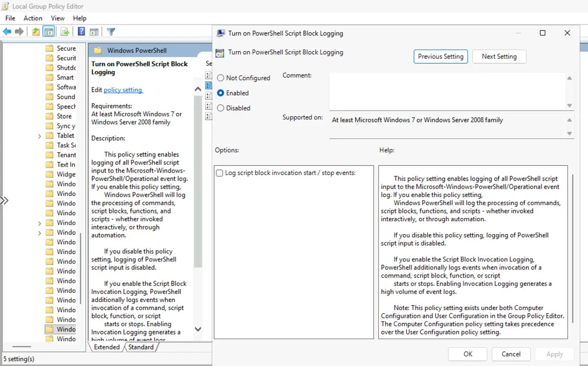This screenshot has width=588, height=366.
Task: Click the Comment box scroll-up arrow
Action: (x=569, y=78)
